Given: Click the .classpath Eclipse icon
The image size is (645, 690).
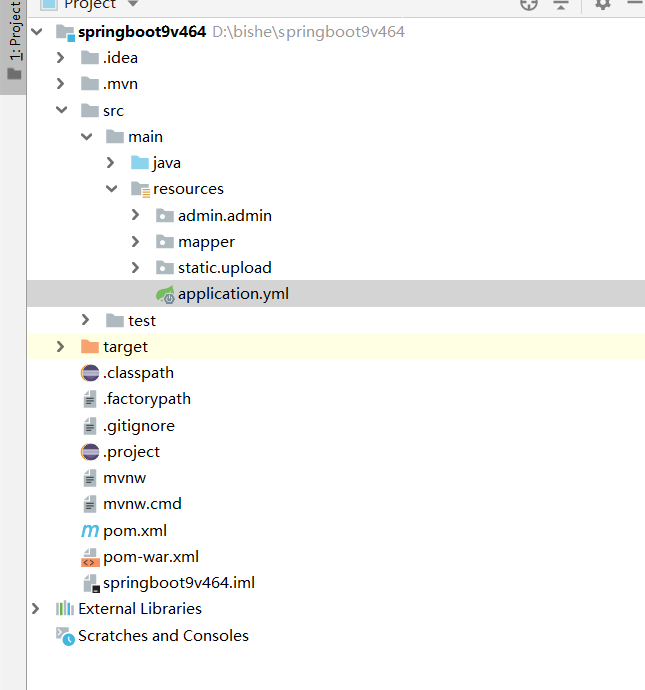Looking at the screenshot, I should (x=90, y=373).
